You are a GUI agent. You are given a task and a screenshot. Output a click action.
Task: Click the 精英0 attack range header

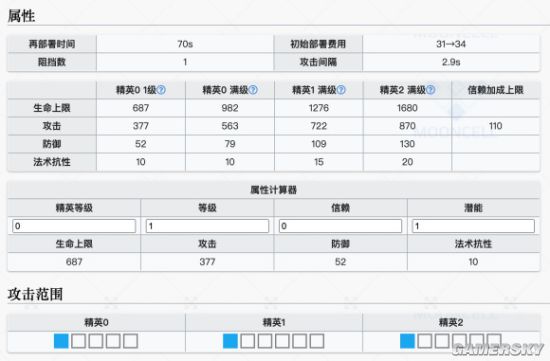pos(96,322)
